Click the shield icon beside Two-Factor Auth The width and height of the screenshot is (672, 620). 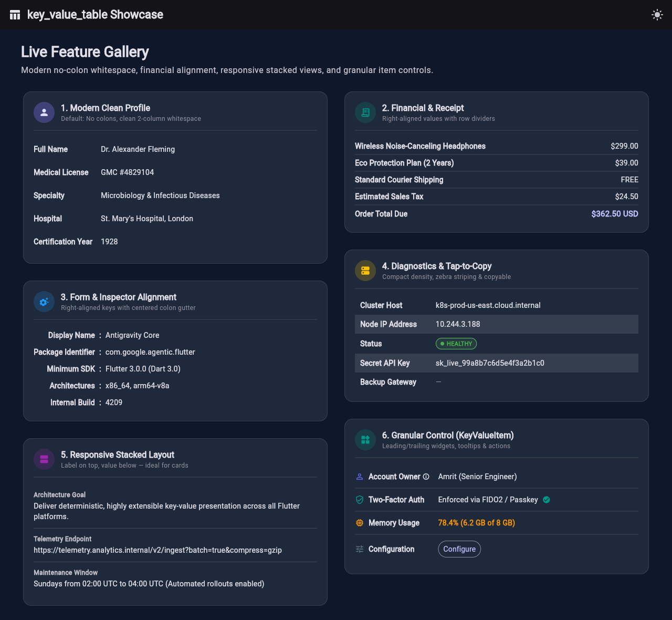tap(360, 500)
